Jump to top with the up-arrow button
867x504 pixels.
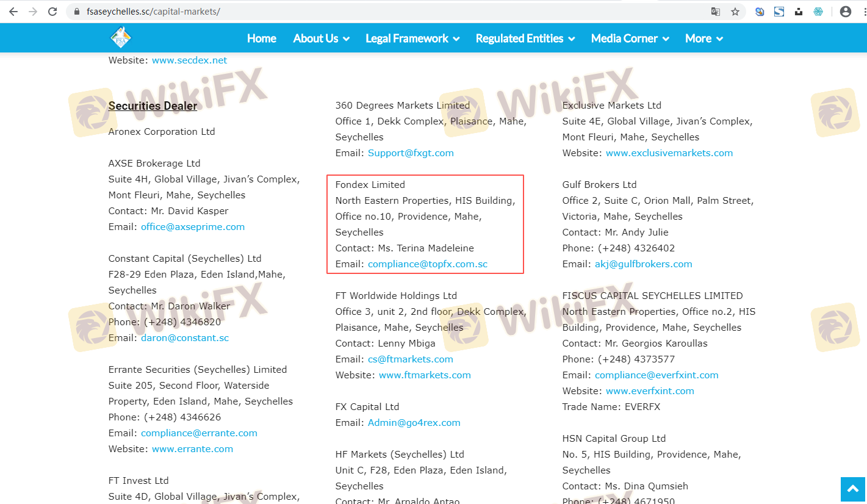click(853, 489)
